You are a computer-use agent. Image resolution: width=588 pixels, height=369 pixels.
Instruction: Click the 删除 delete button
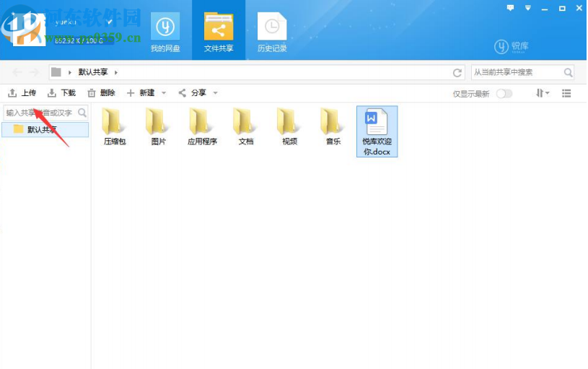tap(101, 92)
